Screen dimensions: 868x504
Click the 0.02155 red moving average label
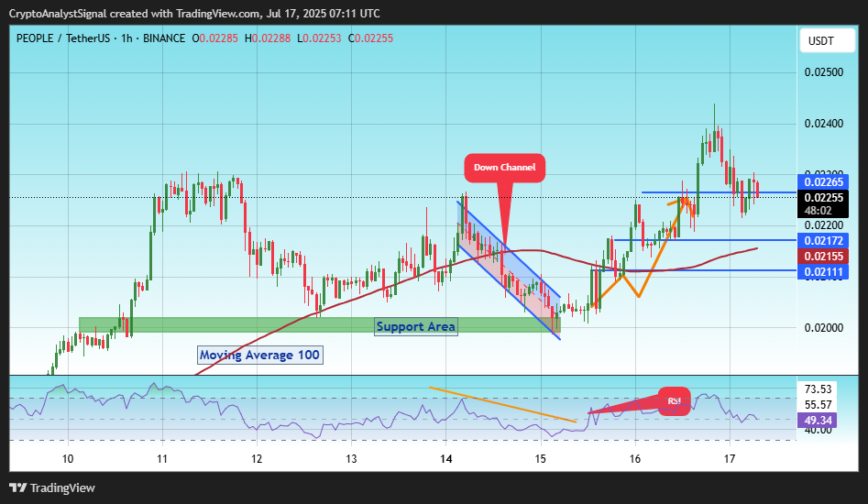[x=822, y=257]
